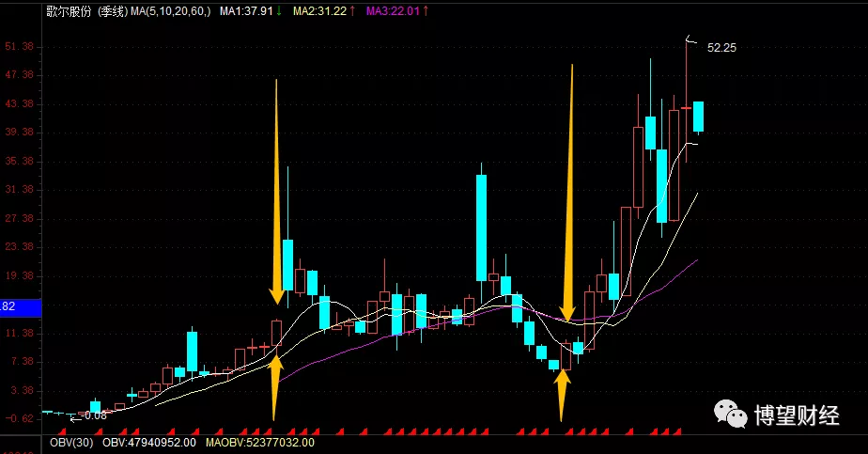This screenshot has width=868, height=454.
Task: Click the 47.38 price axis label
Action: coord(20,75)
